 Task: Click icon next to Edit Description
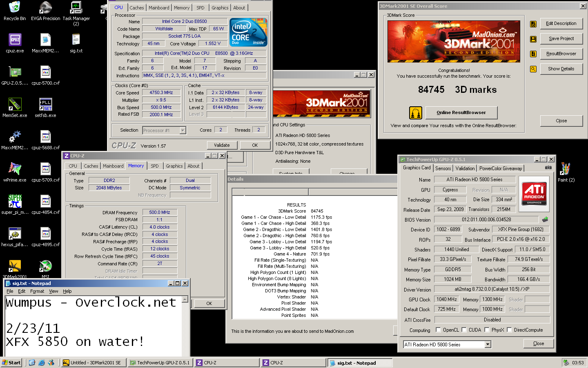[533, 24]
